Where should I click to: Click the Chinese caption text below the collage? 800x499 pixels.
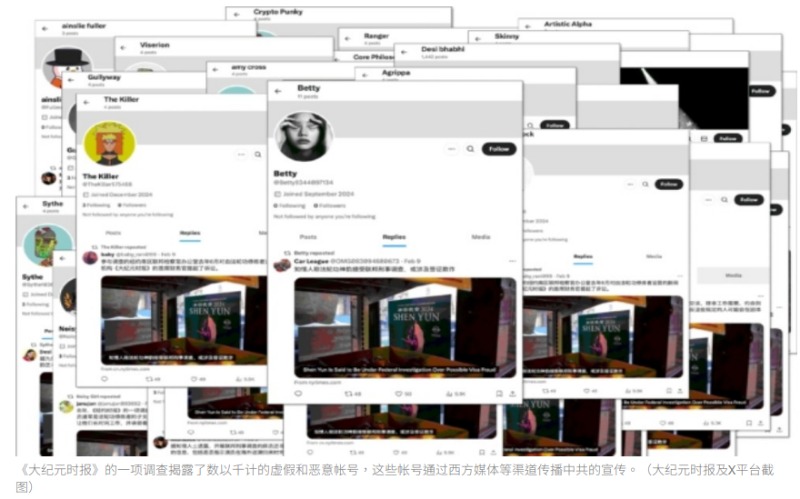(396, 478)
